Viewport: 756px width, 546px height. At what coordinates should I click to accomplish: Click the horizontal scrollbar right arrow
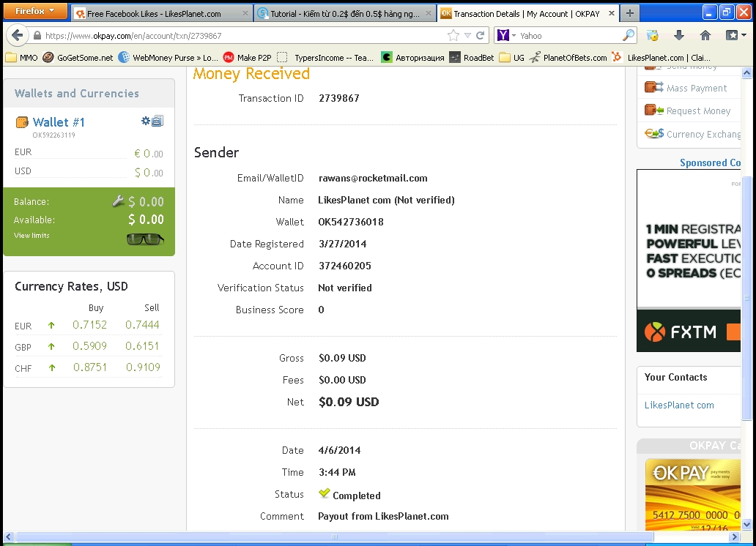click(734, 536)
